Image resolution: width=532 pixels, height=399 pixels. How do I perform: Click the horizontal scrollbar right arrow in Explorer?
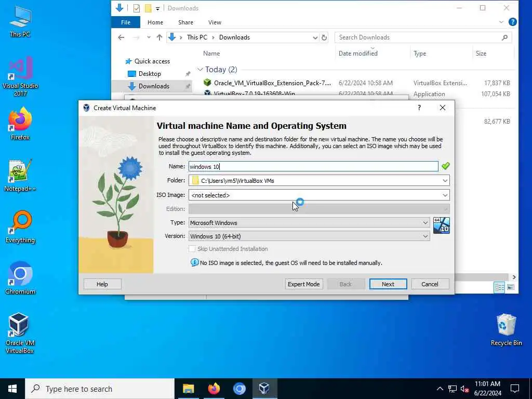514,277
